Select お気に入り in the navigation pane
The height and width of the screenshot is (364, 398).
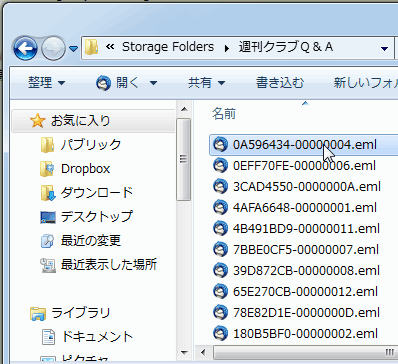pos(80,120)
